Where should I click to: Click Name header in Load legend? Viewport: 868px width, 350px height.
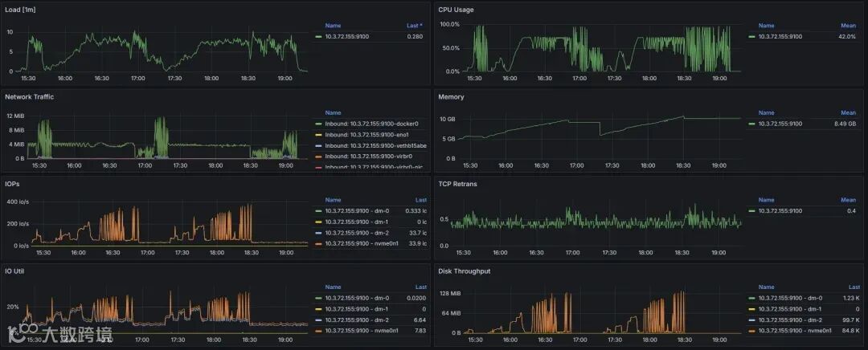(334, 26)
